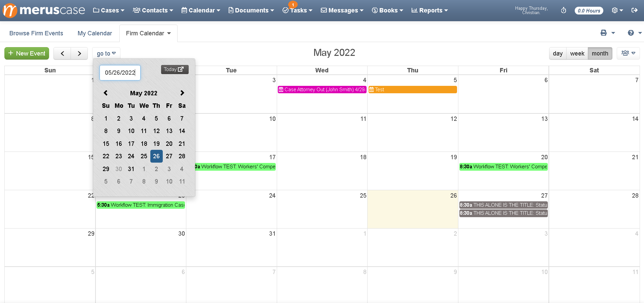644x303 pixels.
Task: Open Friday 20 Workflow TEST Workers' Compe event
Action: 503,167
